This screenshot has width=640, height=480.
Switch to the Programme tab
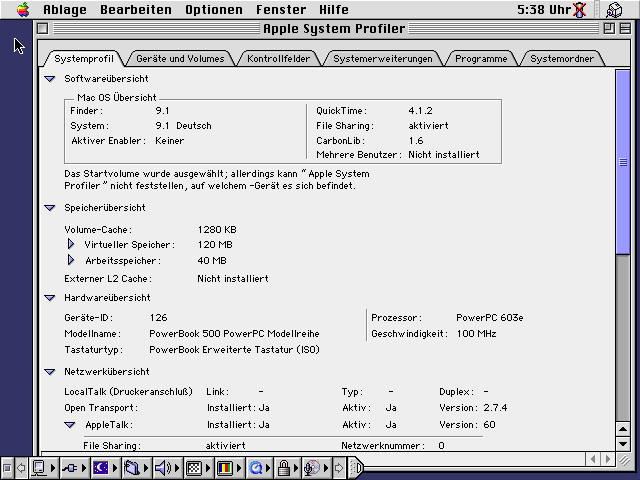481,59
